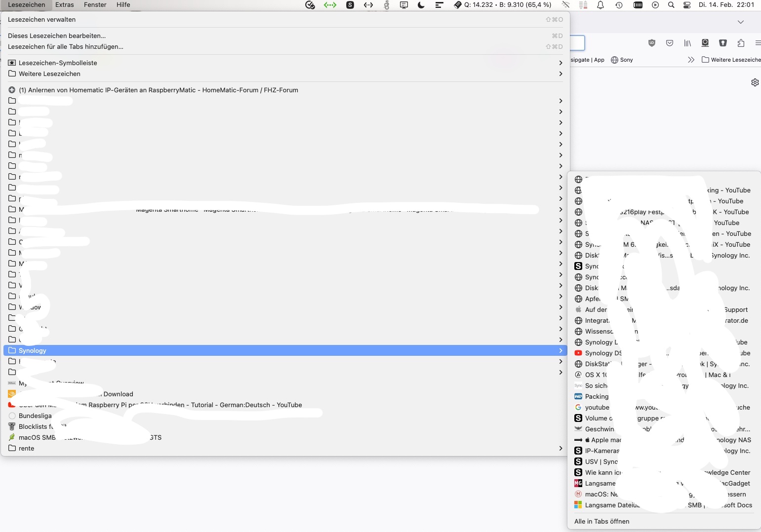The height and width of the screenshot is (532, 761).
Task: Show more bookmarks via the toolbar overflow chevron
Action: [x=690, y=60]
